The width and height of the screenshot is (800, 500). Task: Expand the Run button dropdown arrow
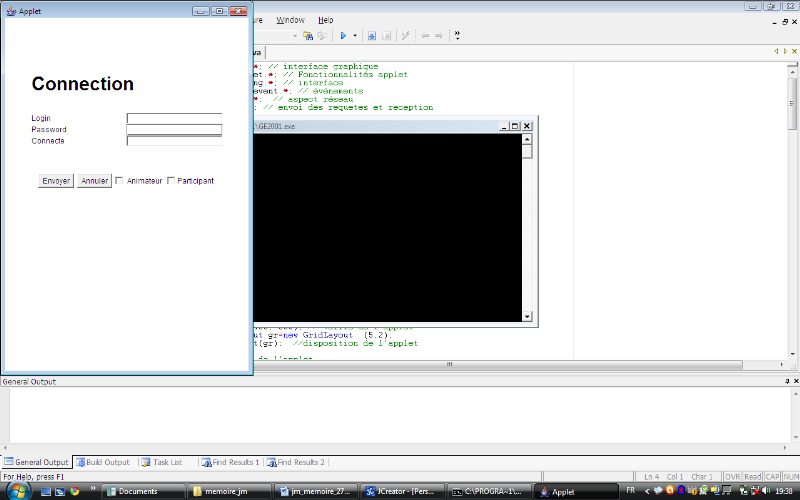(x=355, y=36)
